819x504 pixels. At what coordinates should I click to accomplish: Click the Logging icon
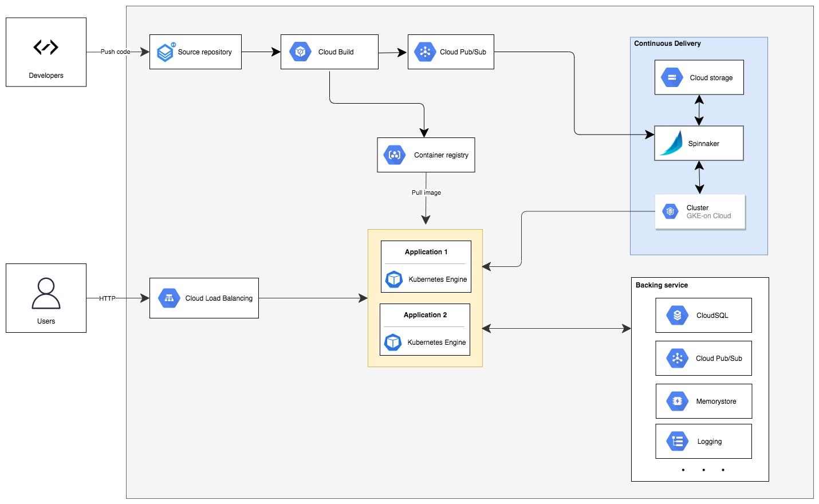(678, 441)
